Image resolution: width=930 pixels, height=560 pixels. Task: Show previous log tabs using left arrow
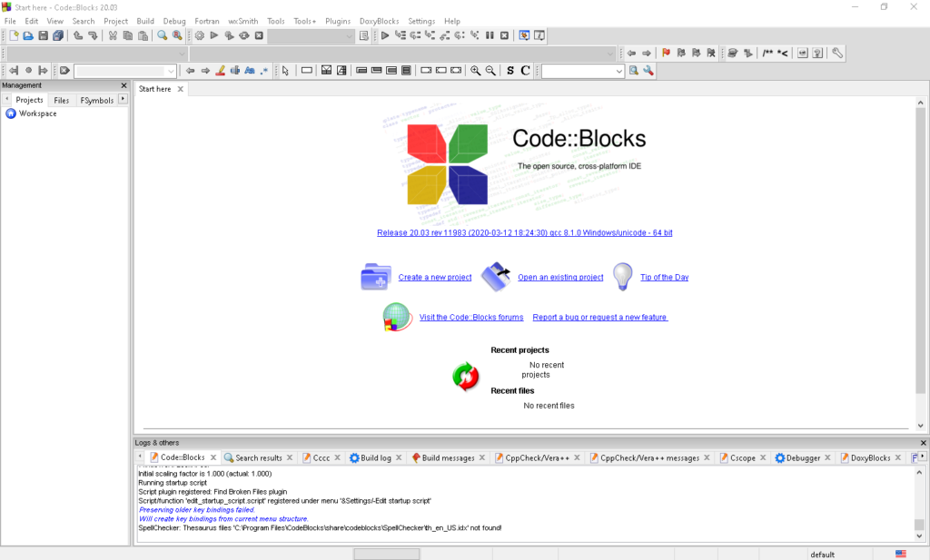click(x=140, y=457)
